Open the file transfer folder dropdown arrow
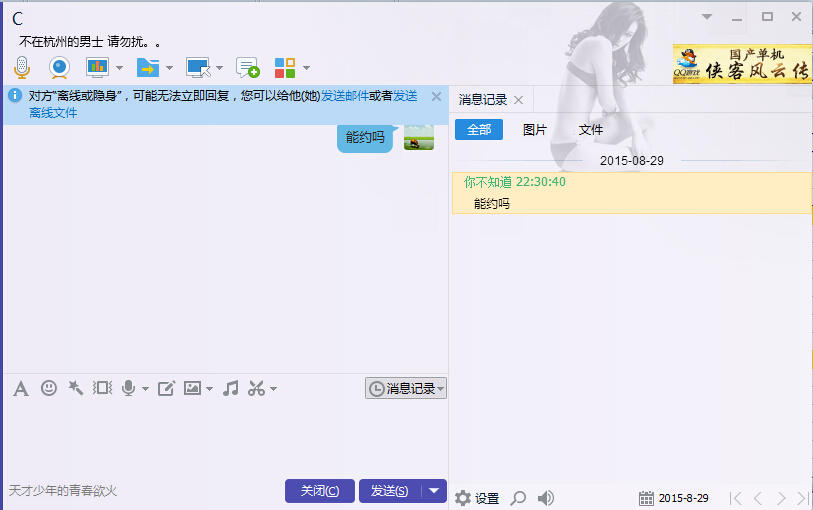The width and height of the screenshot is (813, 510). click(x=169, y=68)
